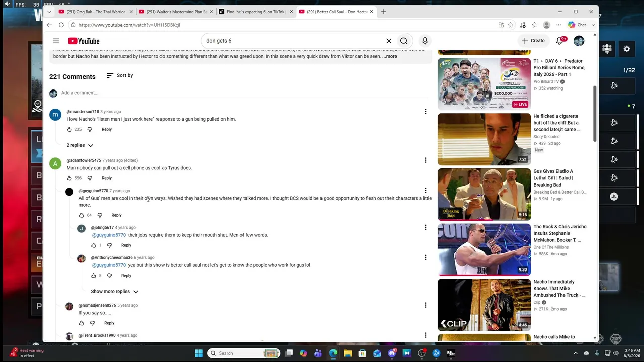This screenshot has height=362, width=644.
Task: Open the Predator Pro Billiard Series live thumbnail
Action: coord(484,84)
